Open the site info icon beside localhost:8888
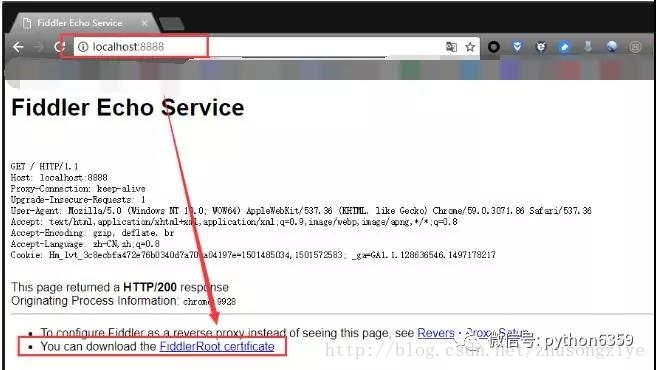 pyautogui.click(x=83, y=47)
